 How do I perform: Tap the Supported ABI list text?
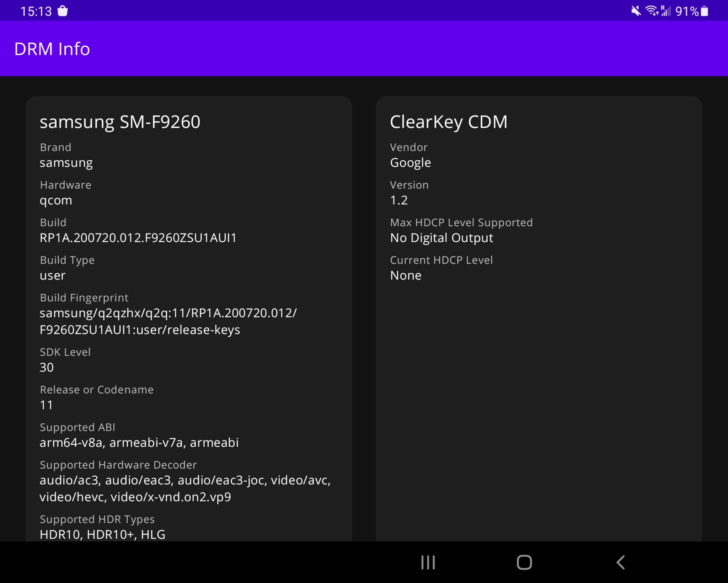pos(139,442)
